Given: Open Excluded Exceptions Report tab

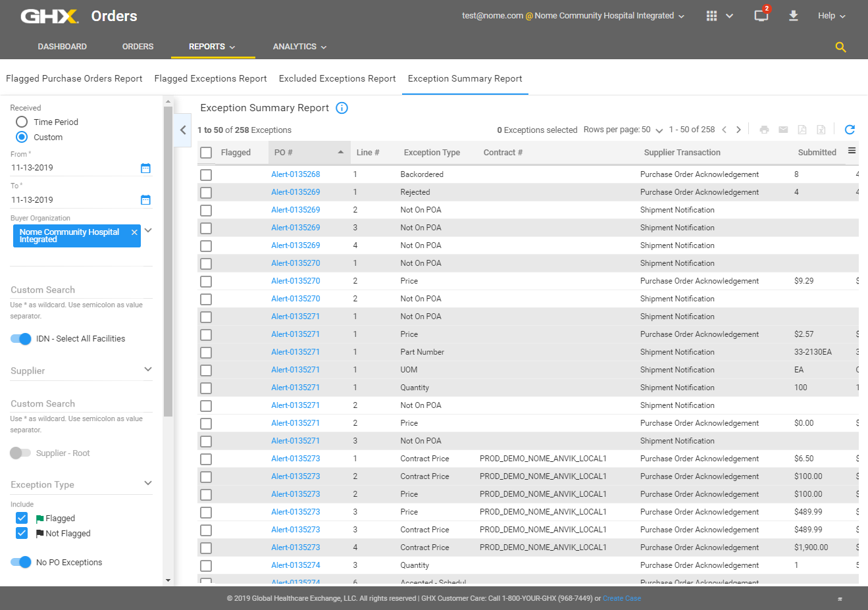Looking at the screenshot, I should pyautogui.click(x=338, y=78).
